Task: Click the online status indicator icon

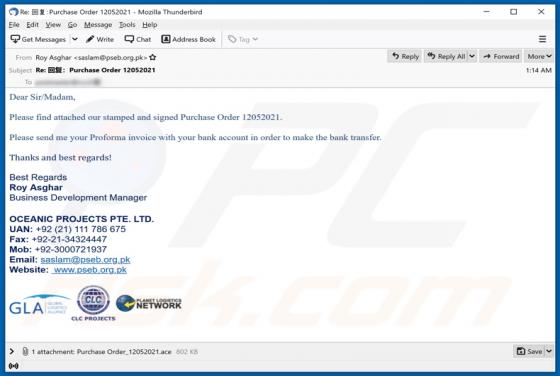Action: coord(14,366)
